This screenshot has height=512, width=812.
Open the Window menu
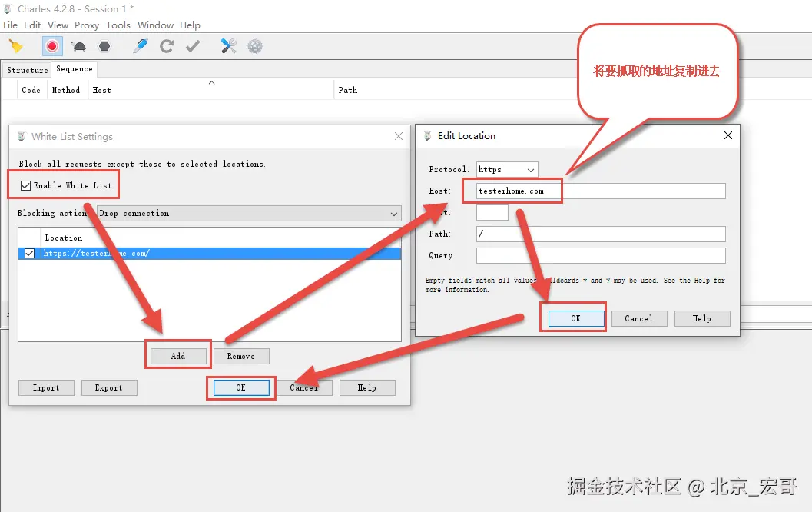155,25
